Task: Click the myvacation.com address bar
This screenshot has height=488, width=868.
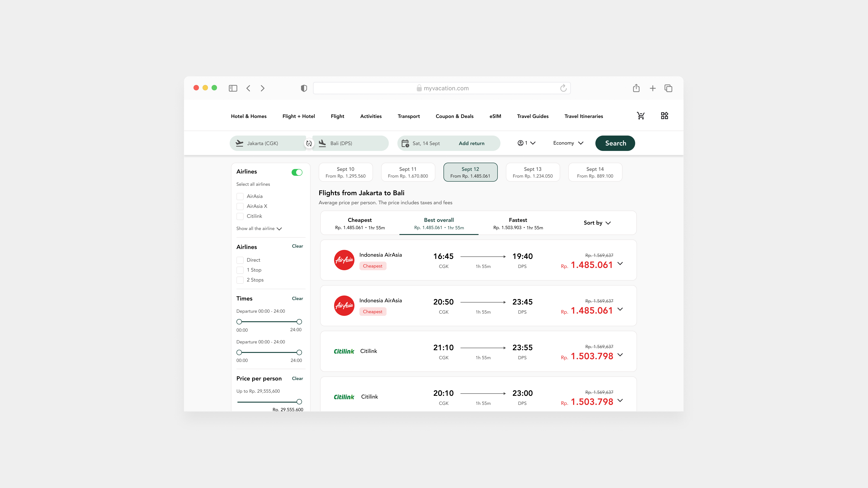Action: pos(442,88)
